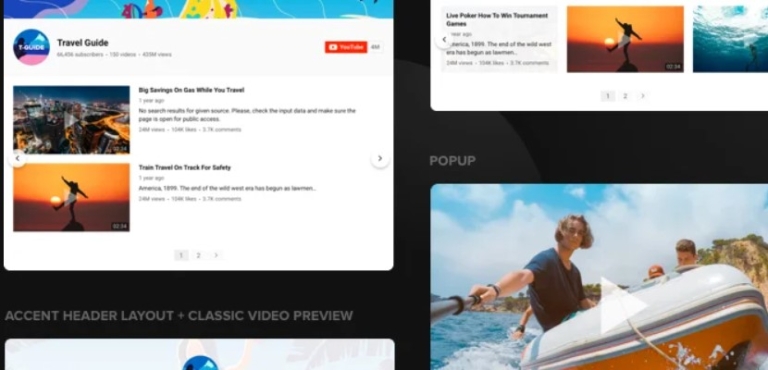Select page 2 in Travel Guide pagination

pos(198,255)
